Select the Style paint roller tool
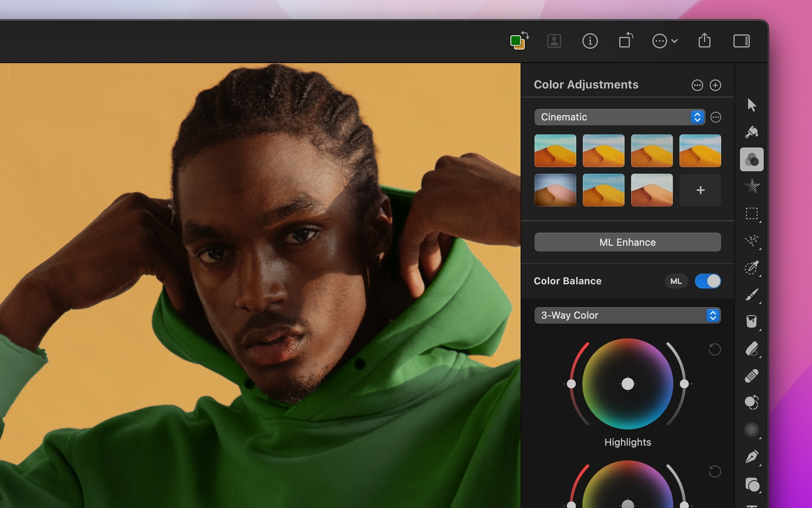The image size is (812, 508). coord(752,132)
